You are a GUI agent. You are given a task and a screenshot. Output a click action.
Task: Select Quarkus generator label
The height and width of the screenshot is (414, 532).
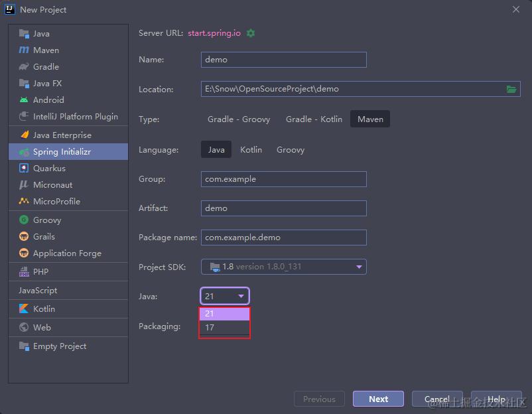pos(49,169)
